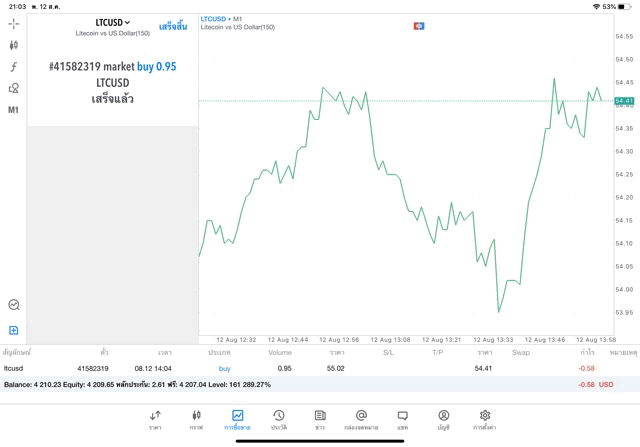Click the blue new order icon
Viewport: 640px width, 447px height.
click(14, 330)
